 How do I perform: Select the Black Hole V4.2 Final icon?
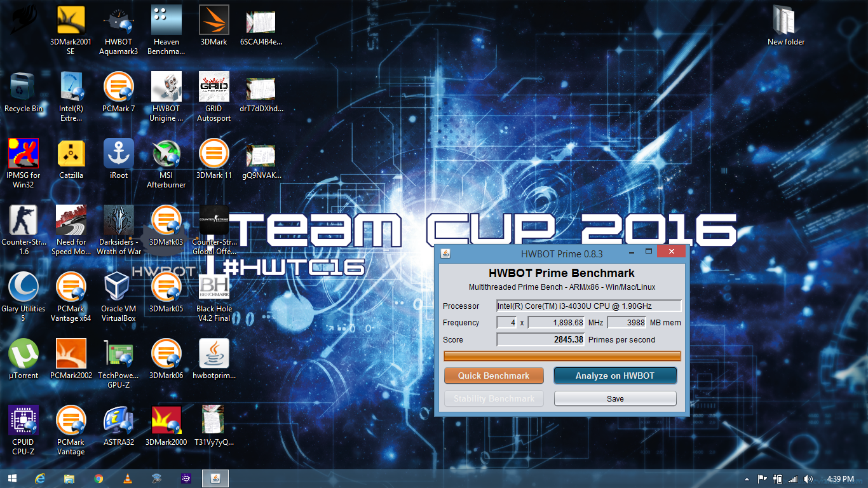[x=214, y=297]
